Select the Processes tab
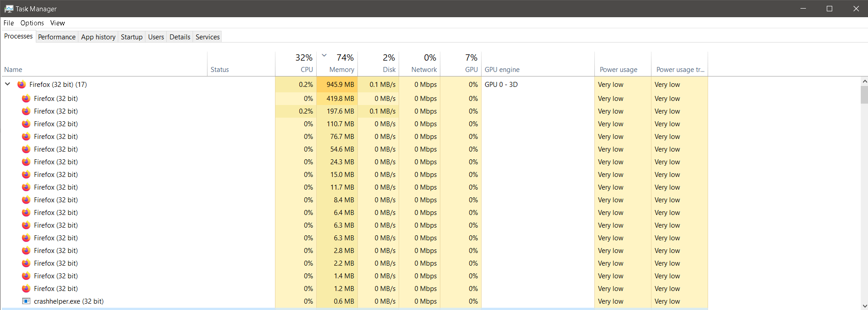The width and height of the screenshot is (868, 310). click(18, 36)
